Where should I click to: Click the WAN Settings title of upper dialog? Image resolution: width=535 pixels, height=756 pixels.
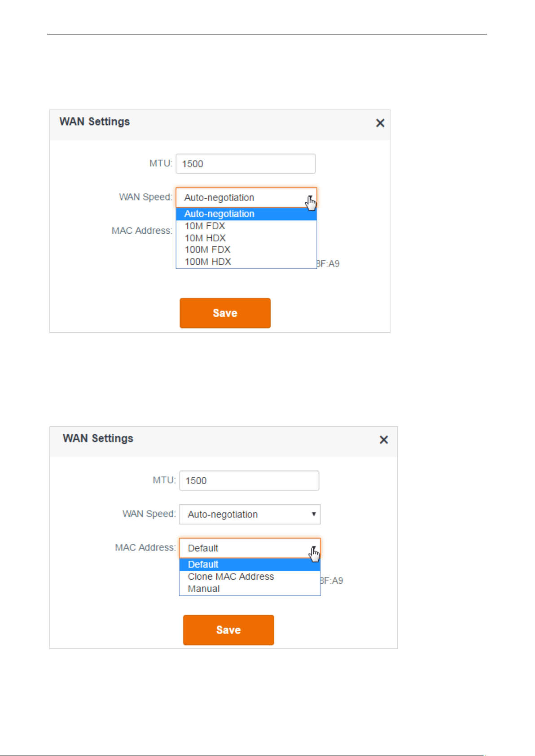[95, 122]
